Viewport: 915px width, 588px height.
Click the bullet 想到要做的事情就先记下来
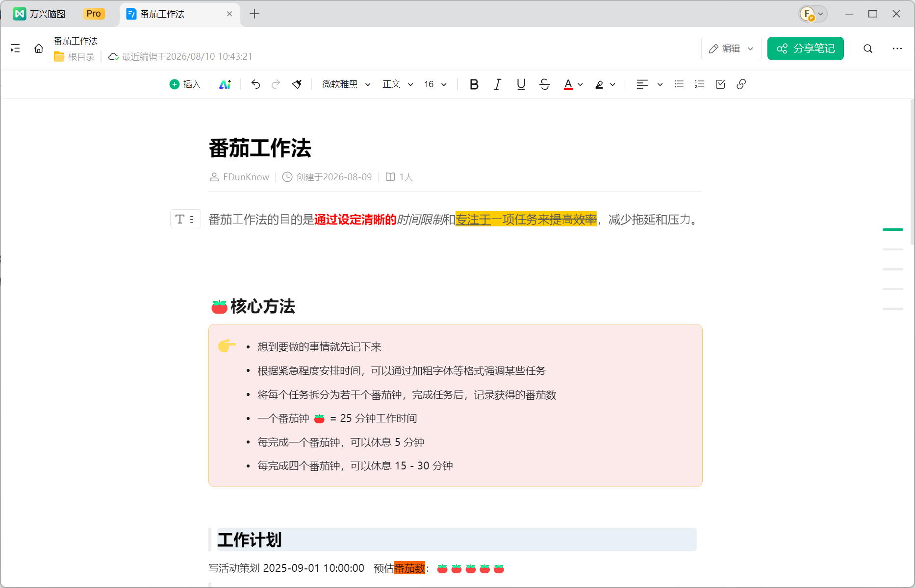pos(319,347)
